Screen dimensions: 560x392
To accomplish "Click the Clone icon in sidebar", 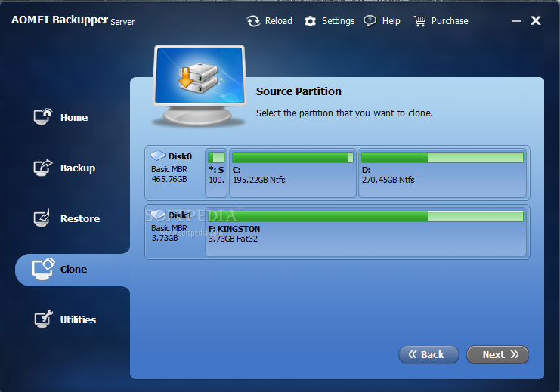I will [x=43, y=269].
